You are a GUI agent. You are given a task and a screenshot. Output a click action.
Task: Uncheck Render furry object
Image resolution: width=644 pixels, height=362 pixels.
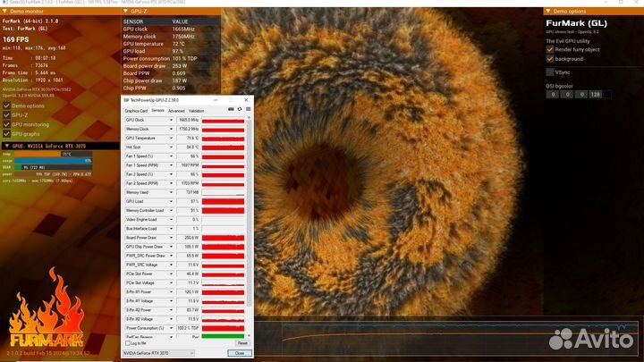(x=550, y=49)
